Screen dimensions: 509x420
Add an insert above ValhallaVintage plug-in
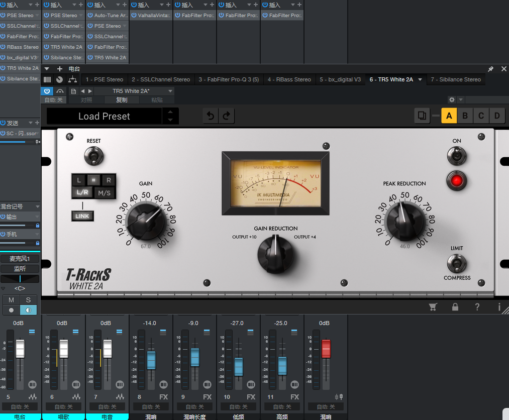pyautogui.click(x=168, y=5)
